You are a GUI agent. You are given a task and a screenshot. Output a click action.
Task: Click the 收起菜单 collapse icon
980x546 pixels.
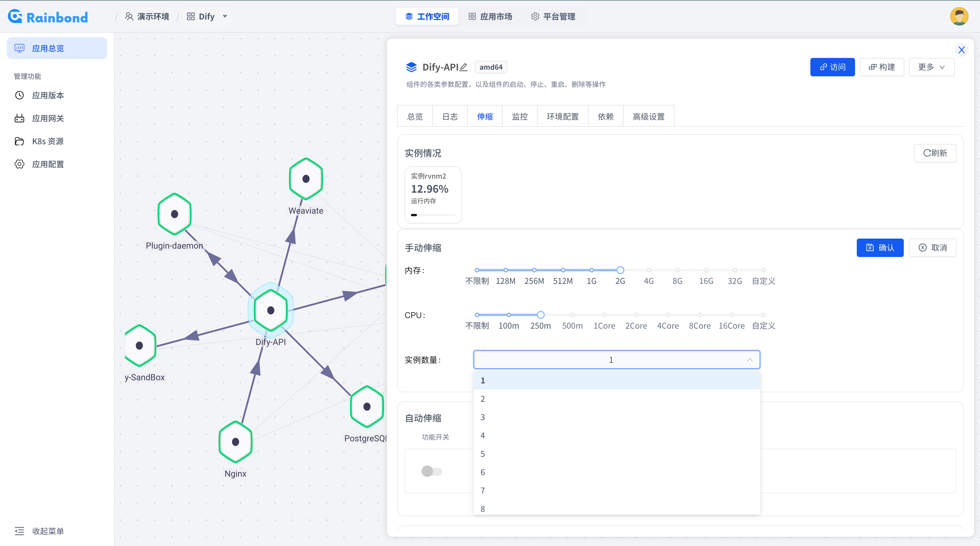coord(19,531)
